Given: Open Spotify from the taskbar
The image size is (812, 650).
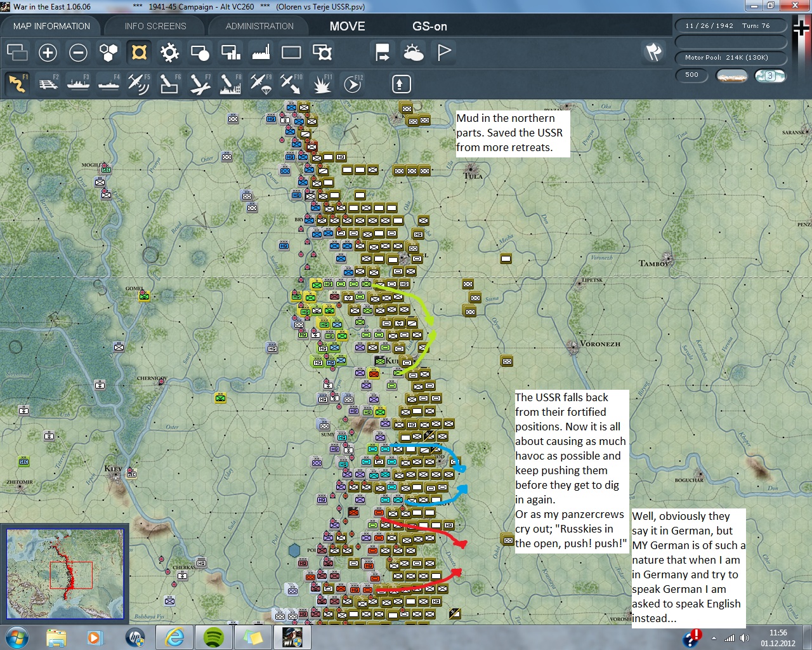Looking at the screenshot, I should tap(214, 637).
